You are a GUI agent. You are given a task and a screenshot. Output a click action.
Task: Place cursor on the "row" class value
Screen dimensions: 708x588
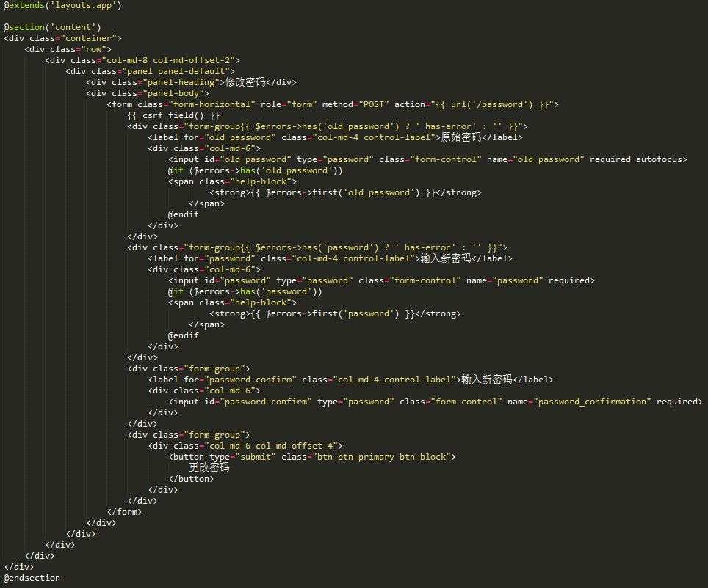pyautogui.click(x=94, y=49)
